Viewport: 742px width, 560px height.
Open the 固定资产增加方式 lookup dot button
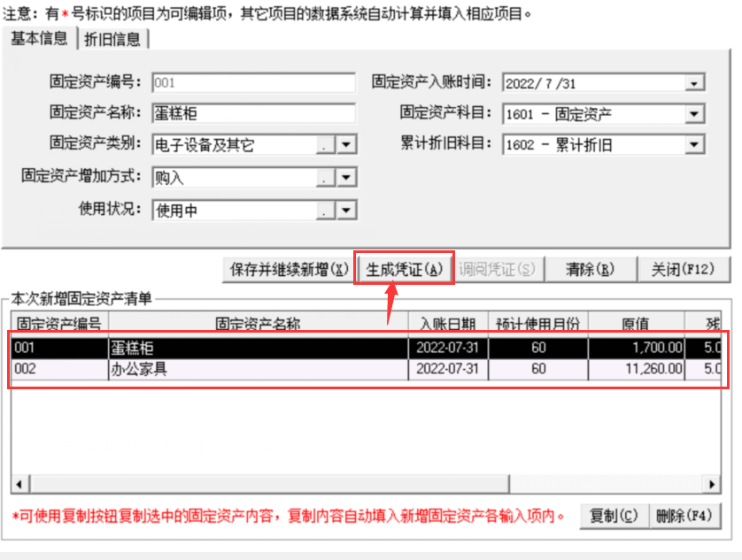pyautogui.click(x=326, y=177)
